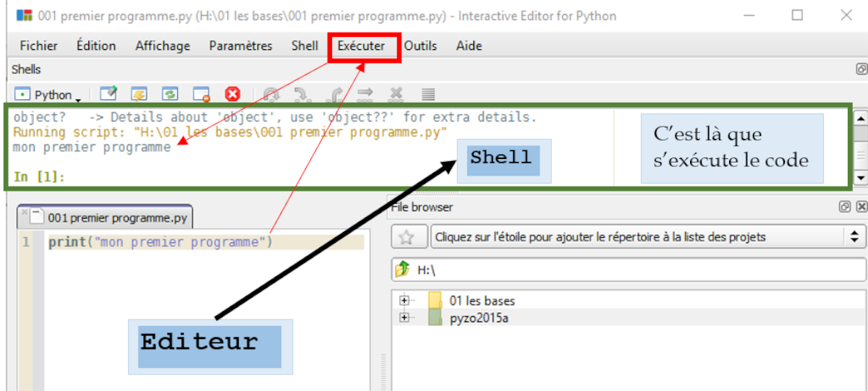Screen dimensions: 868x391
Task: Open the Fichier menu
Action: (x=39, y=46)
